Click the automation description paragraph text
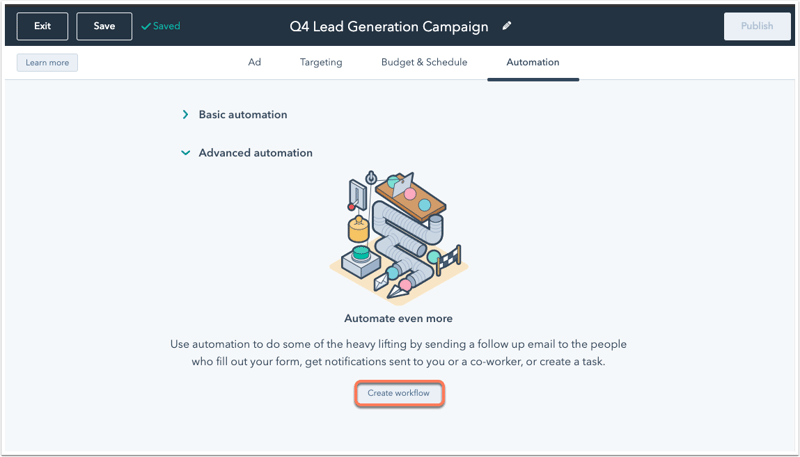 coord(398,352)
